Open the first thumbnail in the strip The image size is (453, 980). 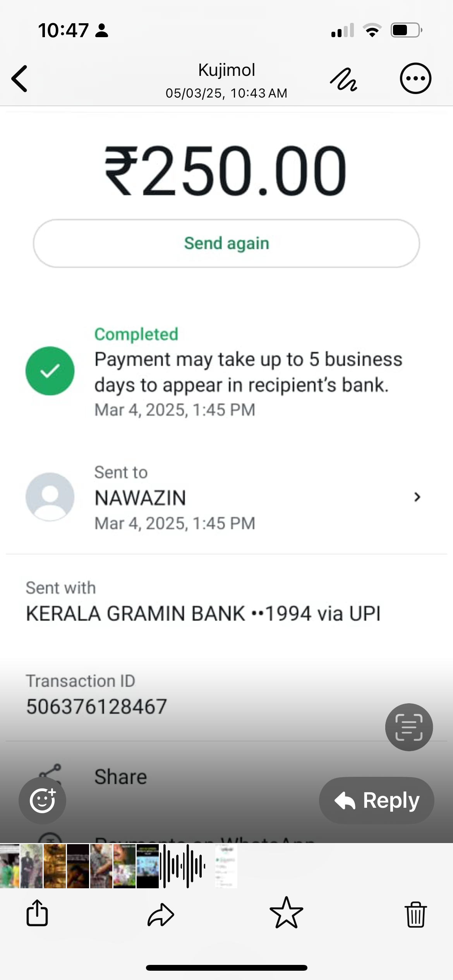click(9, 866)
